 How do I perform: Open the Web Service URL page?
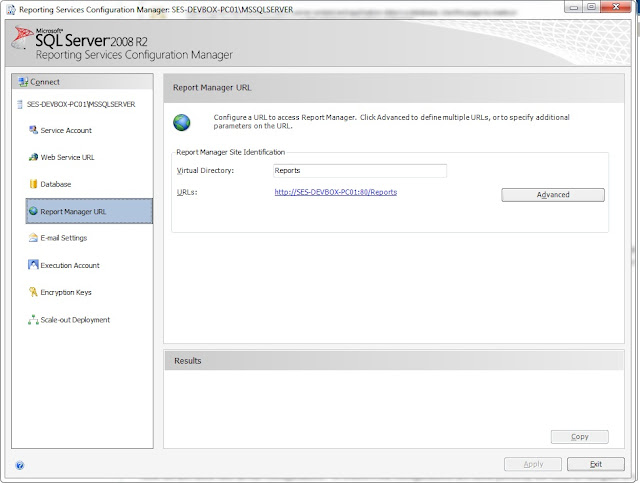[67, 157]
